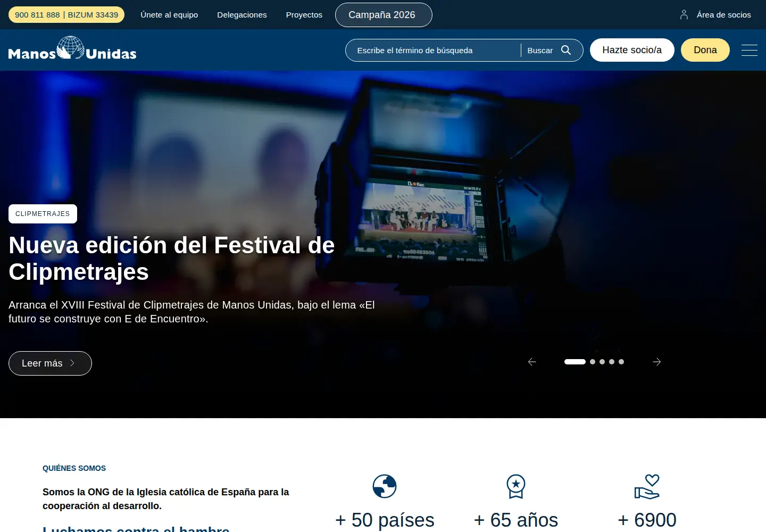This screenshot has width=766, height=532.
Task: Click the user icon beside Área de socios
Action: 684,15
